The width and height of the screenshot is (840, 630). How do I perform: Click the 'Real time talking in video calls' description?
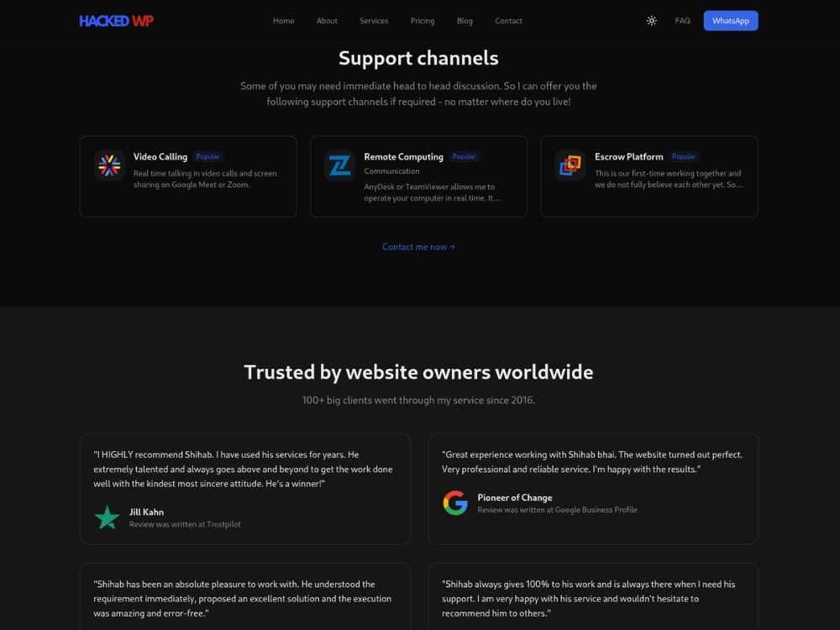pyautogui.click(x=205, y=179)
